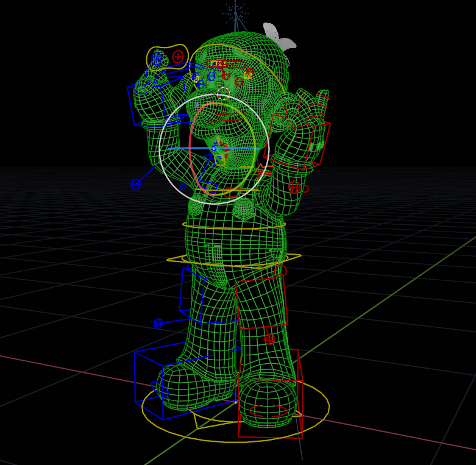The image size is (476, 465).
Task: Select the yellow chest ring control
Action: coord(234,225)
